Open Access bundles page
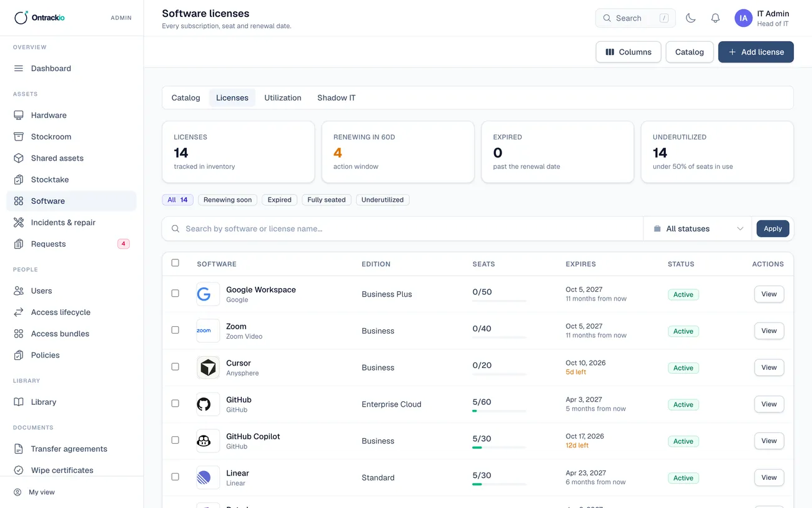This screenshot has height=508, width=812. (x=71, y=334)
